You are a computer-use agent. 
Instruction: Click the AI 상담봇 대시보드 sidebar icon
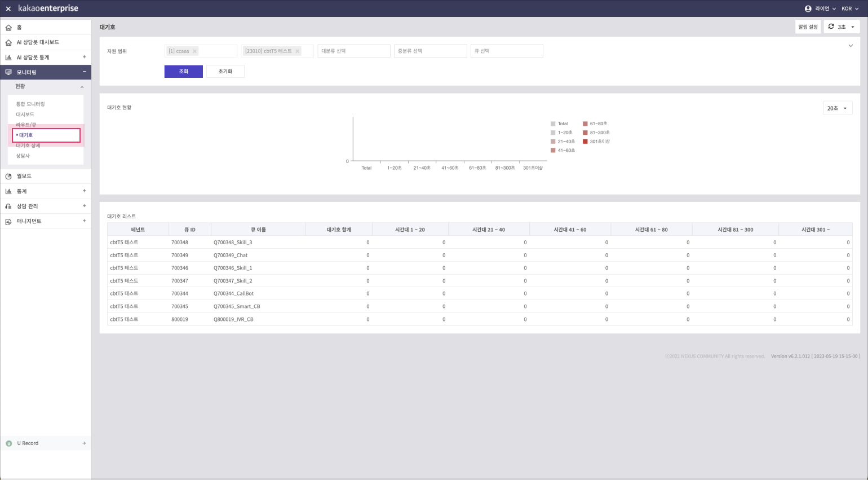point(8,43)
